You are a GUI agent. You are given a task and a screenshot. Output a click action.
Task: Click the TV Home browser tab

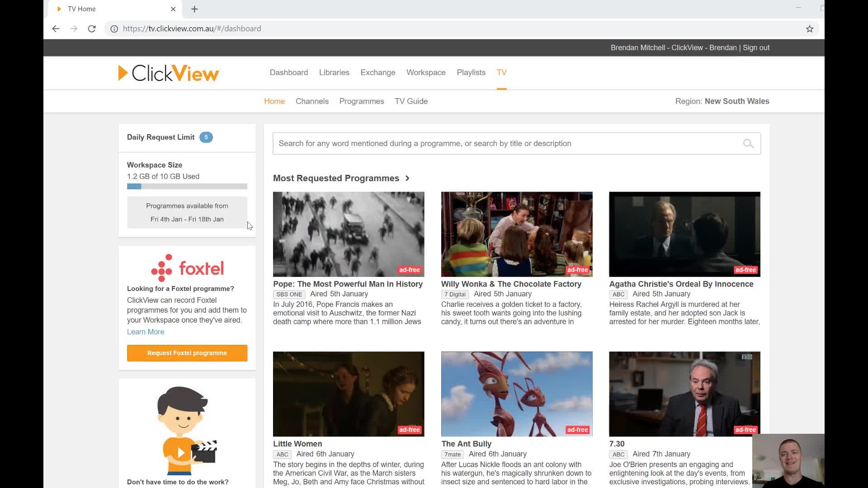click(x=115, y=9)
